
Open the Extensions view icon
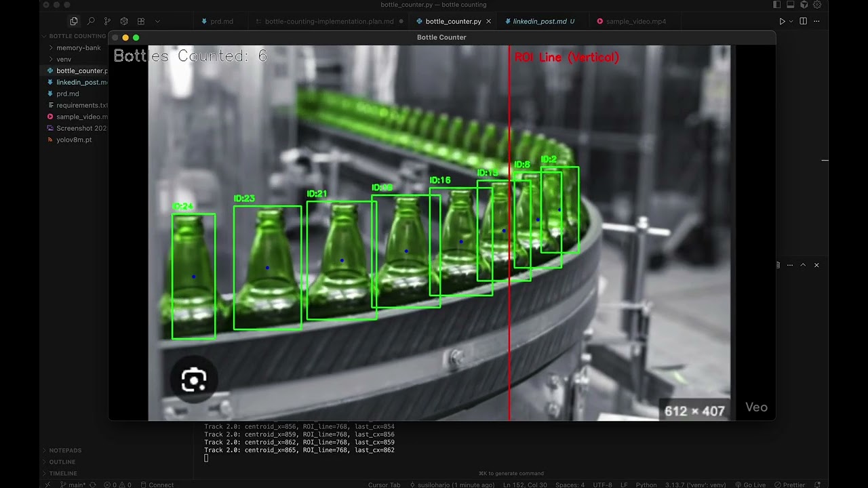pyautogui.click(x=141, y=21)
